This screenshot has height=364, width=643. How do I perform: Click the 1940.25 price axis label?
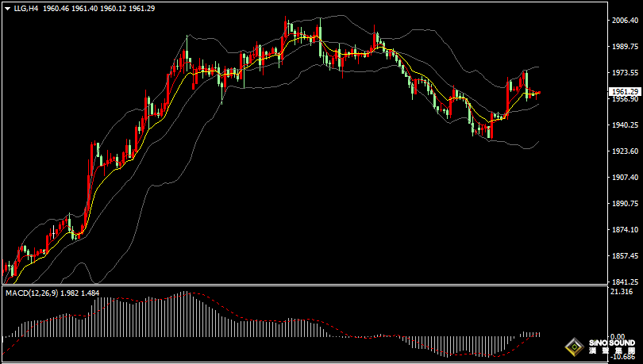625,125
